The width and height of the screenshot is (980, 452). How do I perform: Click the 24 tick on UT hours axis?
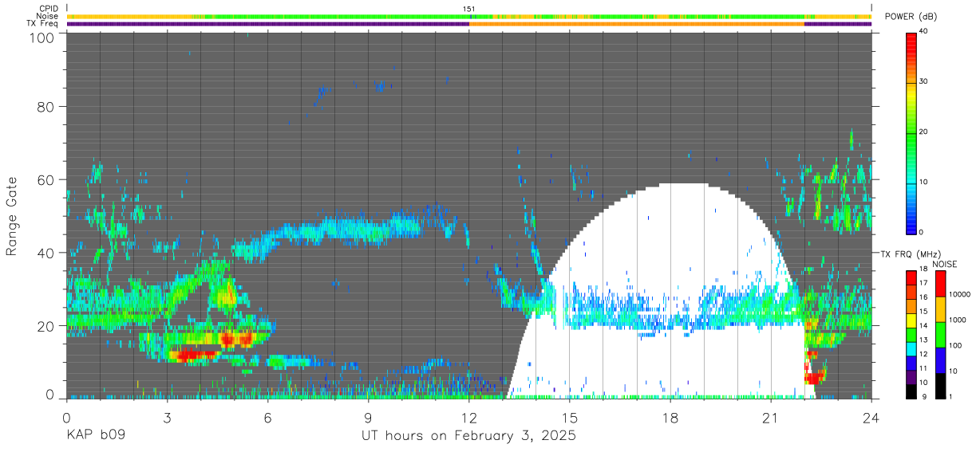tap(871, 418)
